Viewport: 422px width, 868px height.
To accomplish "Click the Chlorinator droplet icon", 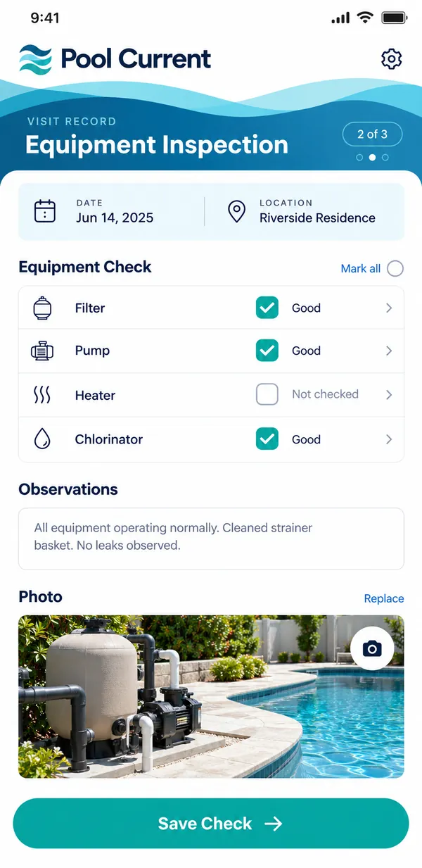I will coord(42,439).
